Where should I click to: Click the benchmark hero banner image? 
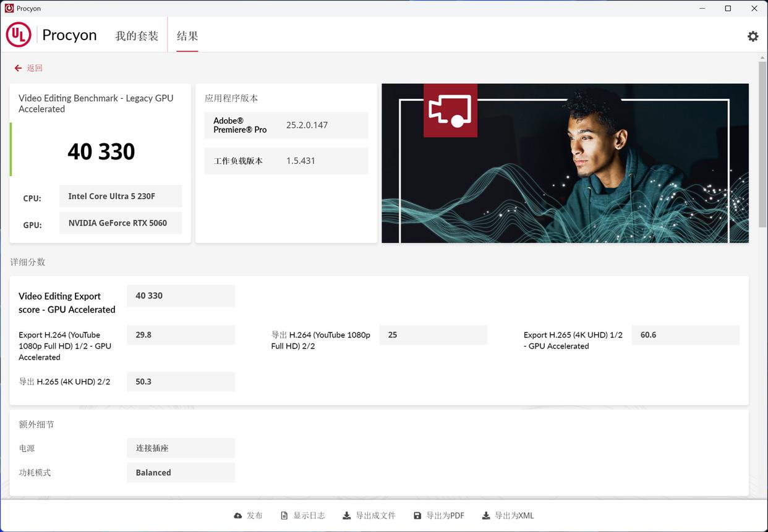click(x=565, y=163)
